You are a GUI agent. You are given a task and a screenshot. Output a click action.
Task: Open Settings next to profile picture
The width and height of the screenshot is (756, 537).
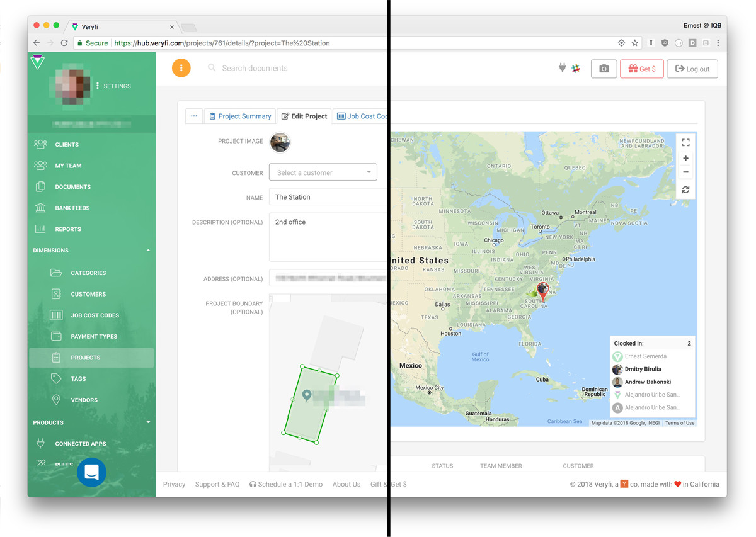[x=113, y=86]
